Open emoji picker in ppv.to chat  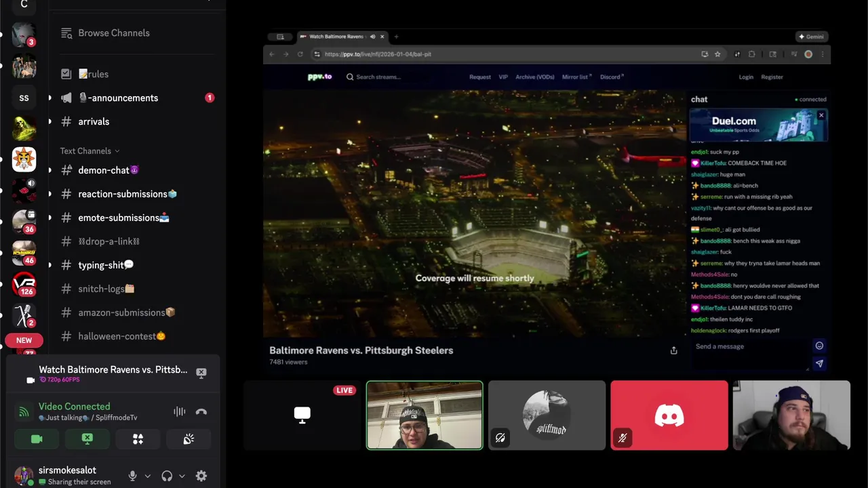tap(819, 346)
